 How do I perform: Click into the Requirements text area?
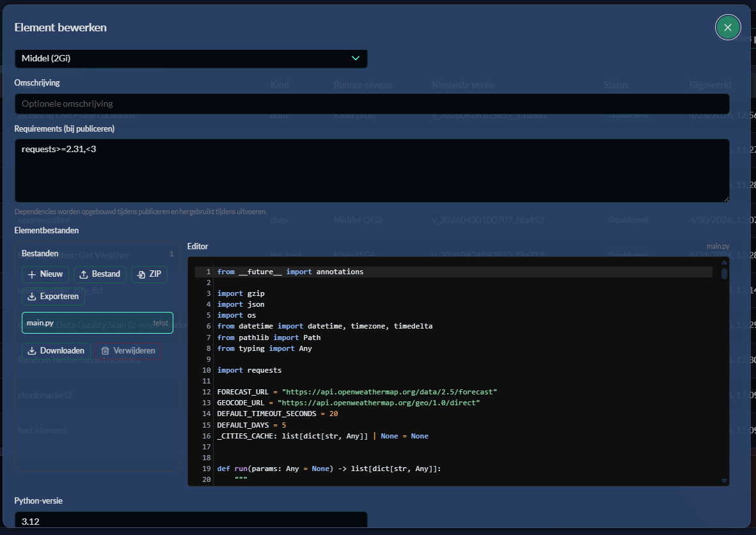coord(372,171)
